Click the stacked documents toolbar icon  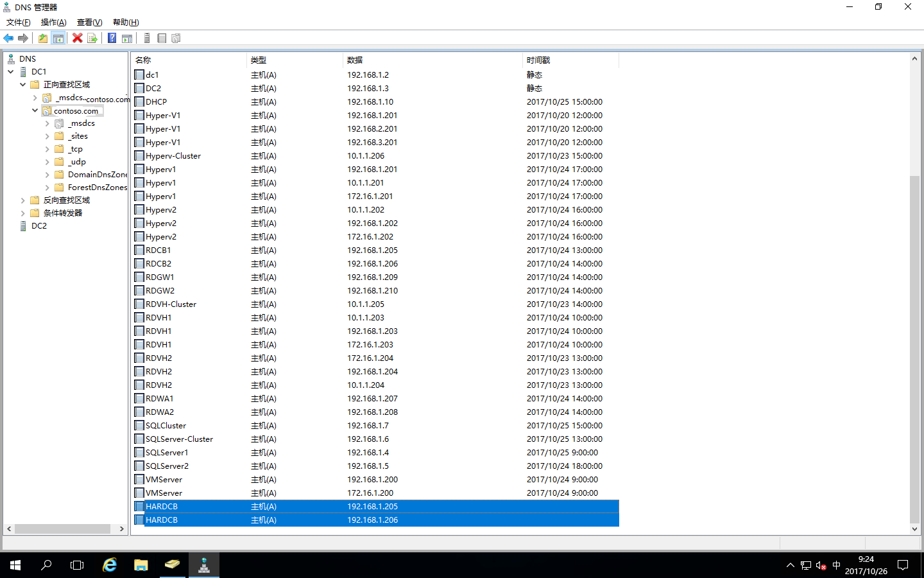coord(176,39)
